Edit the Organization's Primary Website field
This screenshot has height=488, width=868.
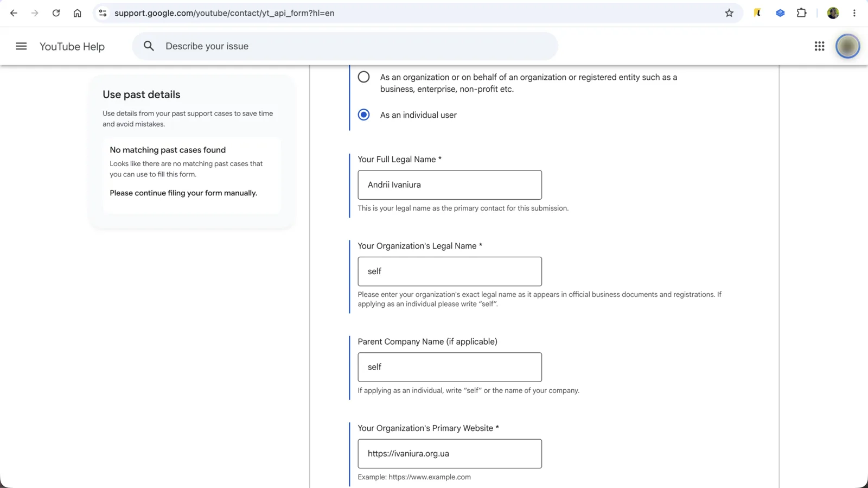tap(450, 454)
